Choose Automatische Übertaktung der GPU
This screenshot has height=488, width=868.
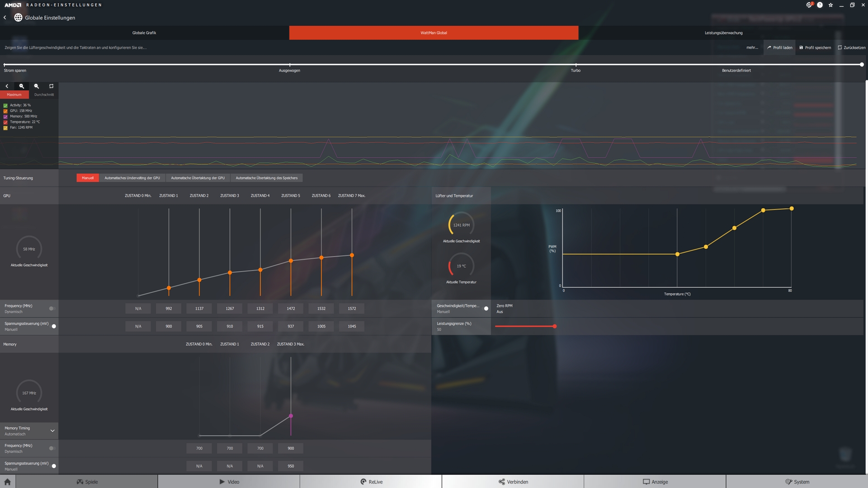click(198, 178)
